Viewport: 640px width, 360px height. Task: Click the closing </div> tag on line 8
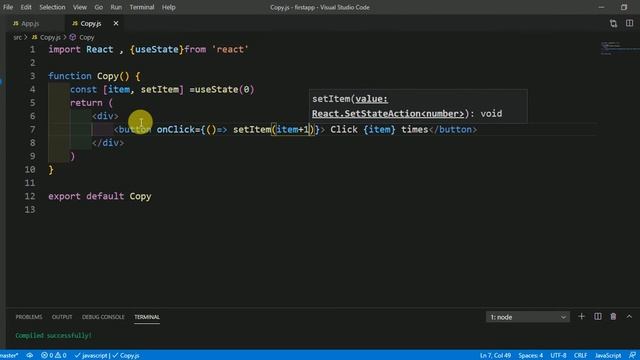[108, 143]
